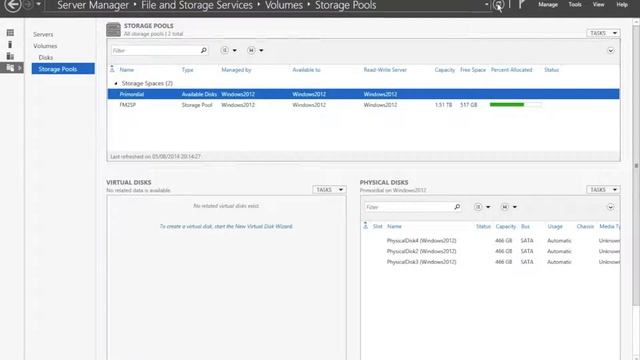Image resolution: width=640 pixels, height=360 pixels.
Task: Click the Physical Disks filter search icon
Action: (457, 207)
